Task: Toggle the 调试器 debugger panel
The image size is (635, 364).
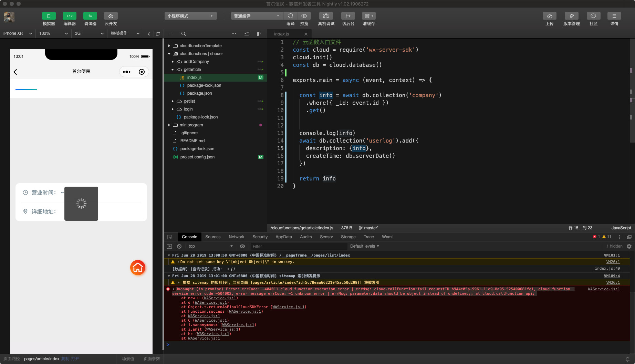Action: 90,16
